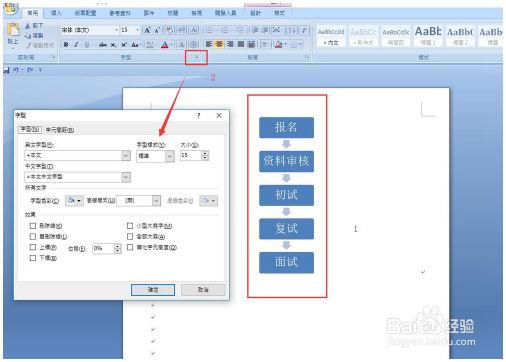
Task: Click the Undo arrow icon
Action: (x=16, y=70)
